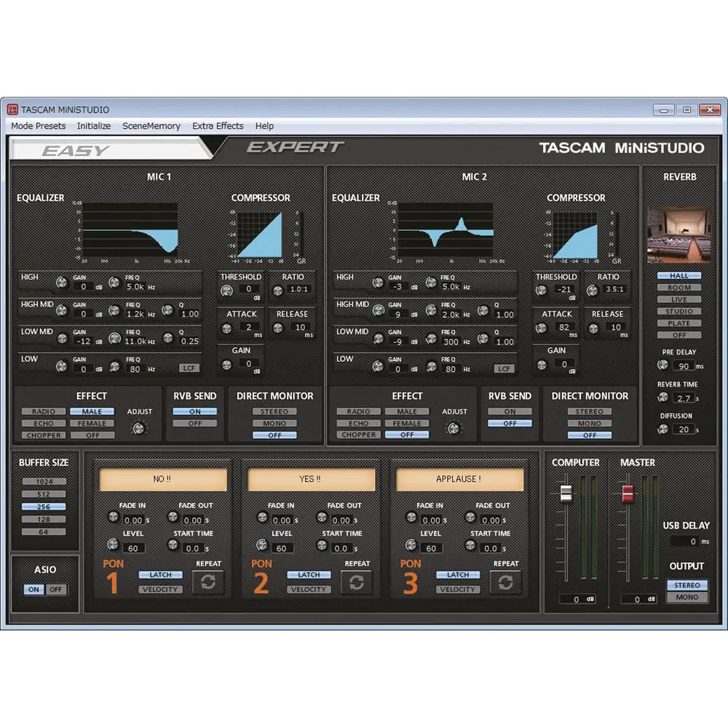This screenshot has height=728, width=728.
Task: Select the 512 buffer size option
Action: pyautogui.click(x=44, y=494)
